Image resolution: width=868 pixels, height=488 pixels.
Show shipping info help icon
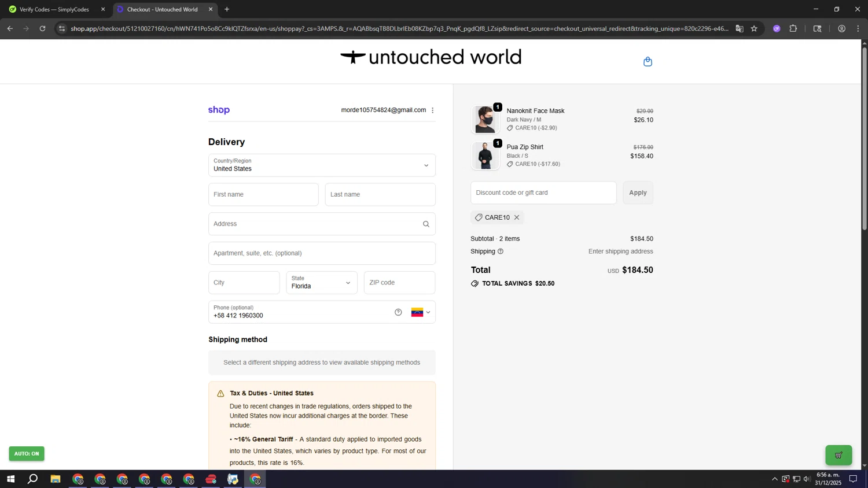[x=501, y=252]
